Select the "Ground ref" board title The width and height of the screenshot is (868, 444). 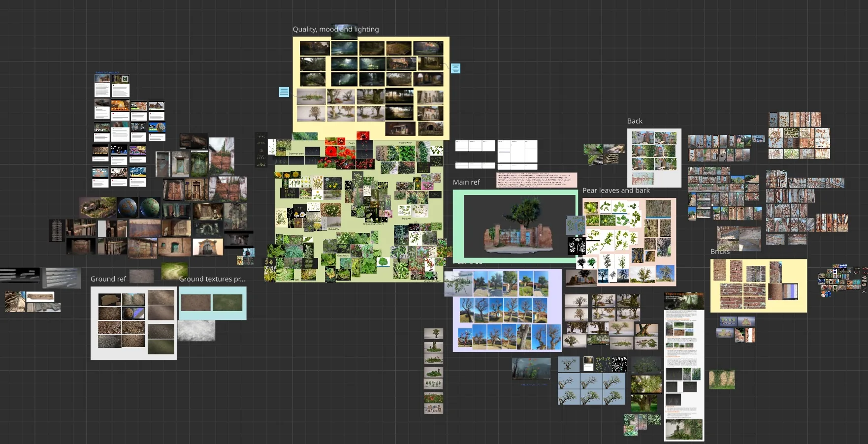[108, 279]
